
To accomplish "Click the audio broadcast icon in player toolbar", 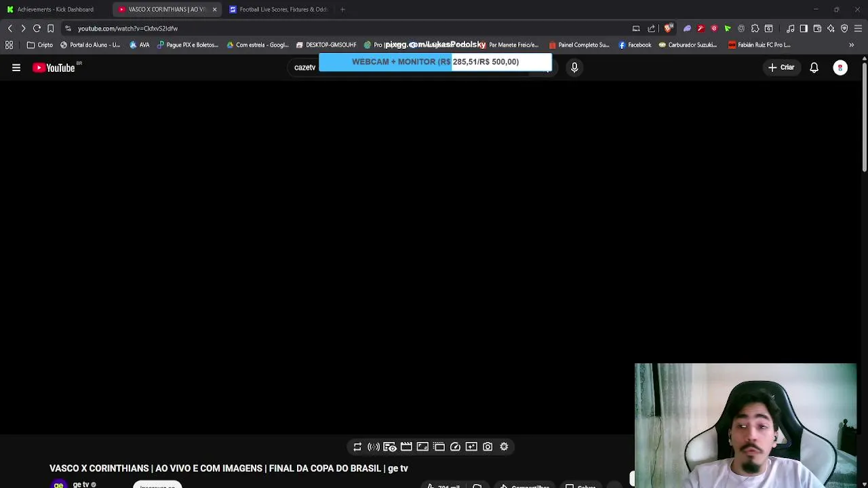I will click(x=374, y=447).
